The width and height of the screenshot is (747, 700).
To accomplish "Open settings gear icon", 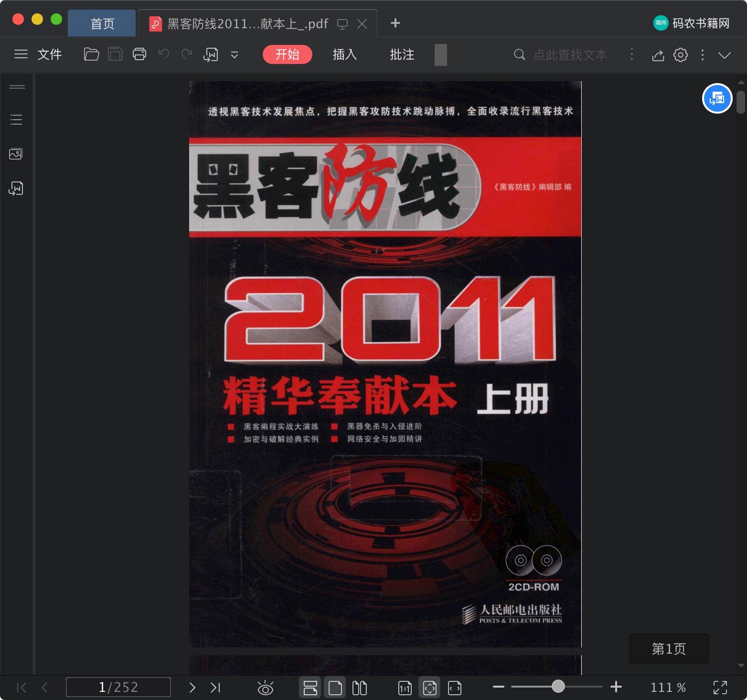I will click(x=681, y=55).
